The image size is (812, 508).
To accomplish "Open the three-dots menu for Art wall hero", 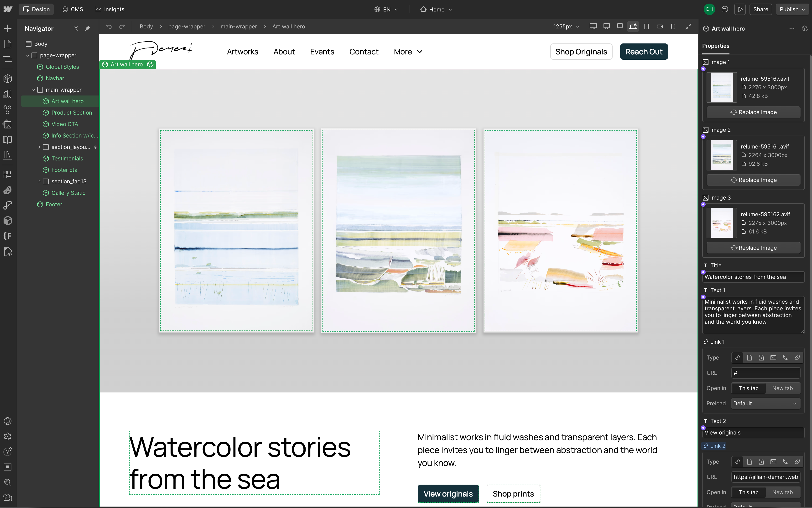I will click(792, 29).
